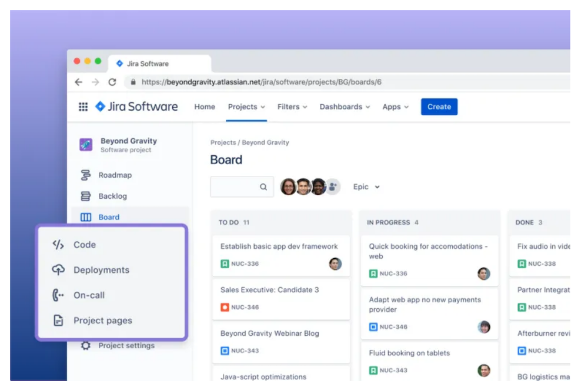588x387 pixels.
Task: Click the Project pages document icon
Action: 58,321
